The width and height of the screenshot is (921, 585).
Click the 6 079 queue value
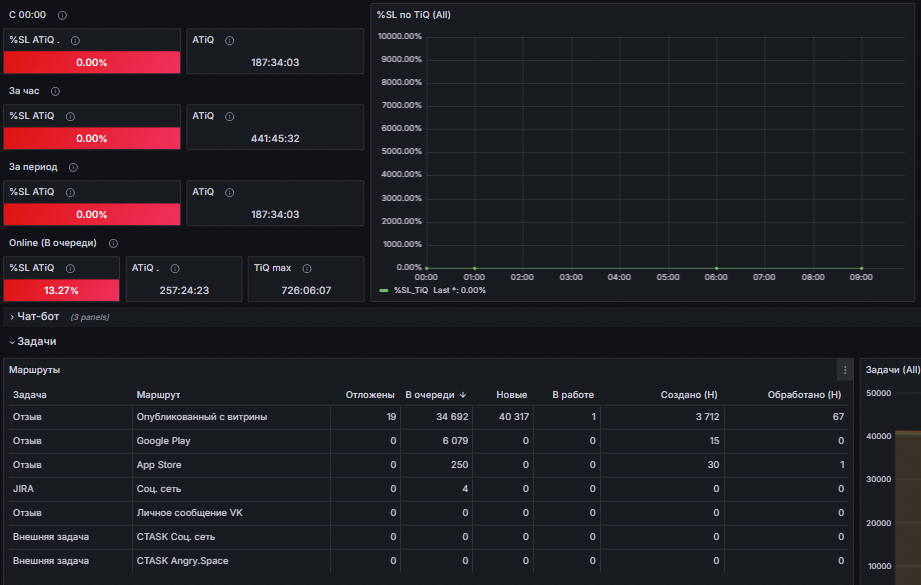pos(455,441)
